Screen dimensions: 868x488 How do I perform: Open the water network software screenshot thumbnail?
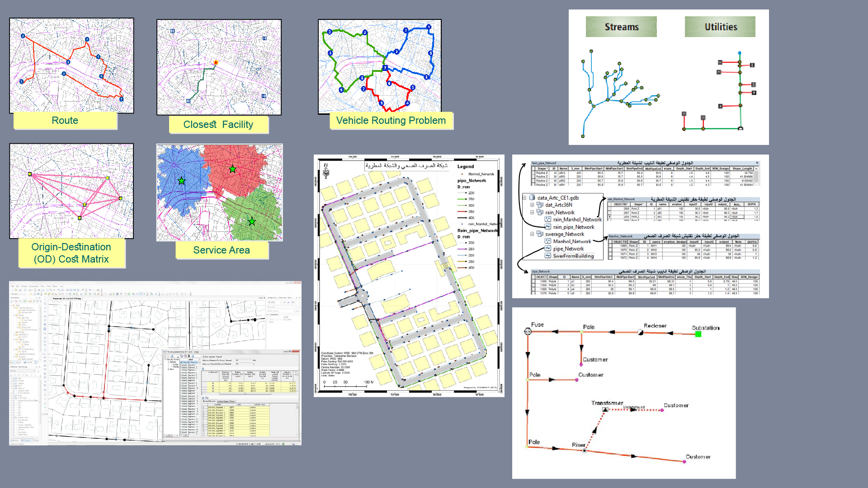(155, 363)
